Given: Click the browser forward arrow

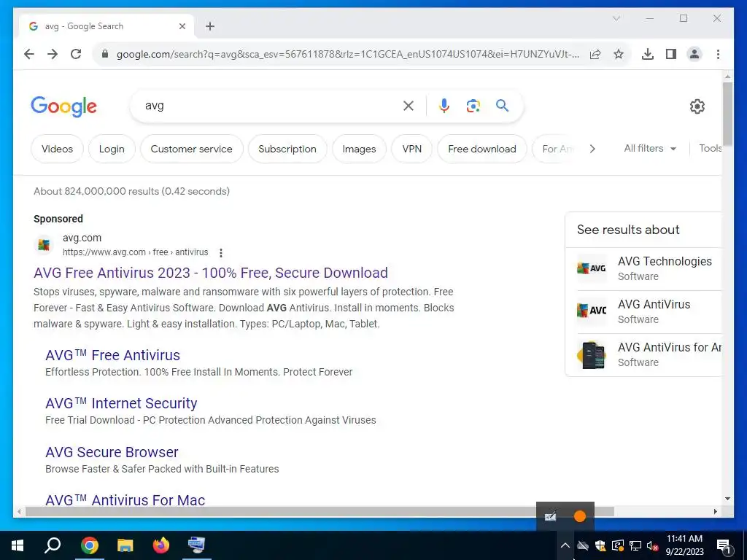Looking at the screenshot, I should point(53,54).
